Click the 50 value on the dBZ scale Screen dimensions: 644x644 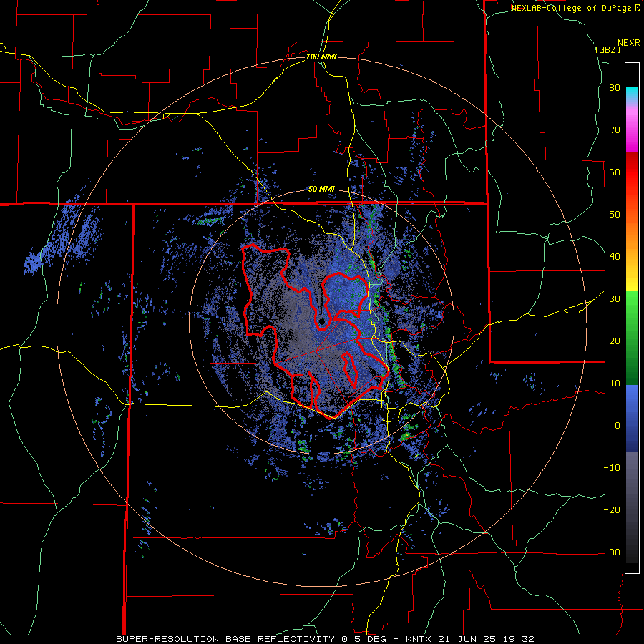click(615, 215)
